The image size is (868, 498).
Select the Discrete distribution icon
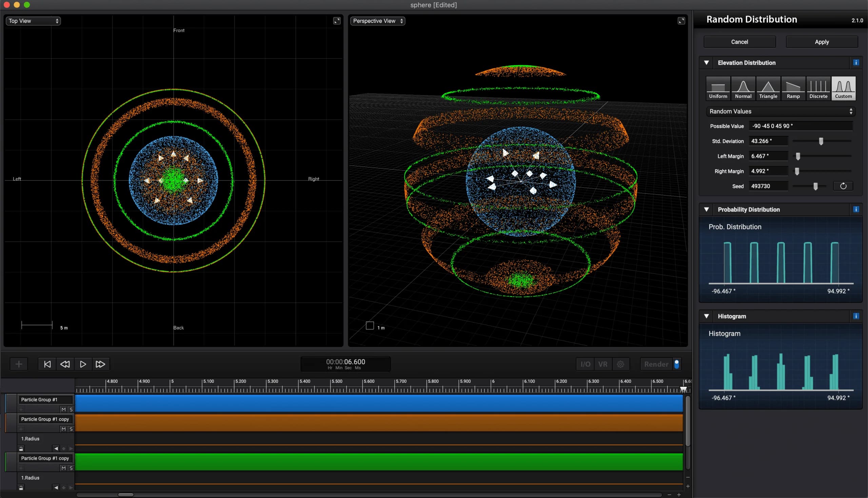click(818, 88)
